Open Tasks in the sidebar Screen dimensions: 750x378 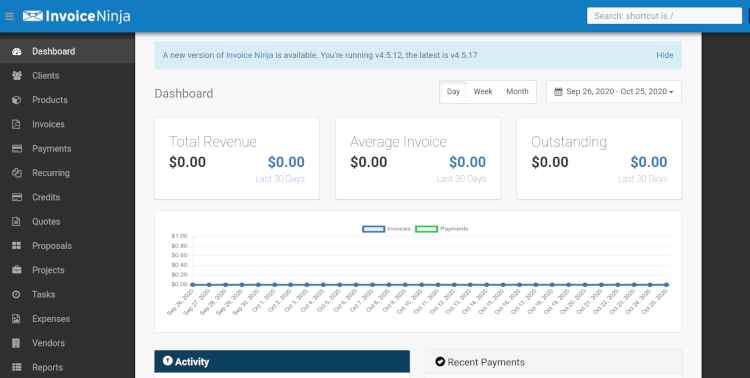tap(67, 295)
